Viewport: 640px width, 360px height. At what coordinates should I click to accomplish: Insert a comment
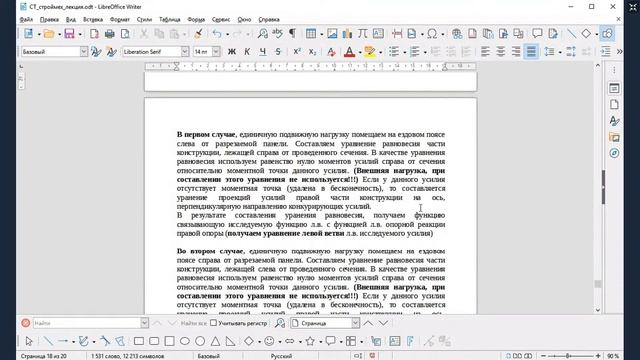coord(537,33)
